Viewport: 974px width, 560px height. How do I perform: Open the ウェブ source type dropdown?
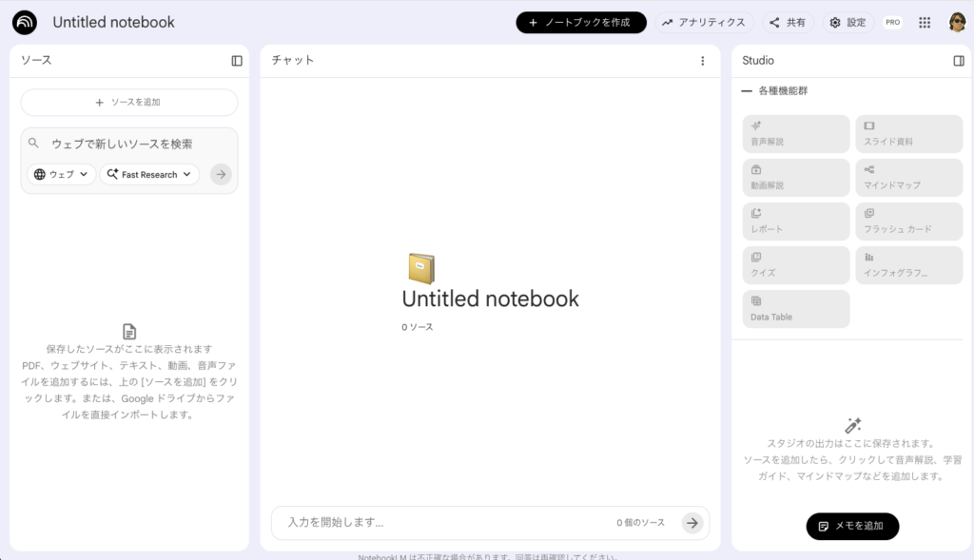pos(62,174)
